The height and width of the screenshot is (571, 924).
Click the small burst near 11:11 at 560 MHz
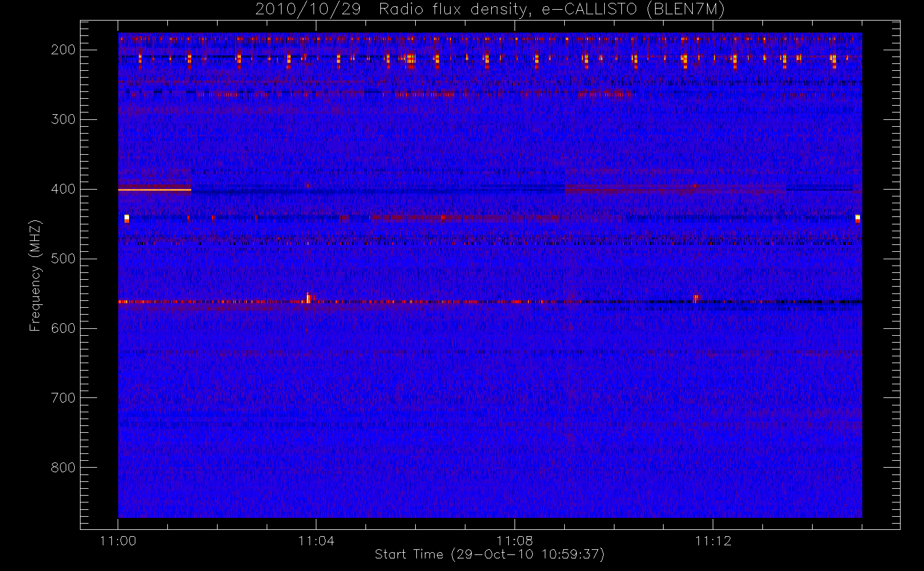[x=696, y=299]
